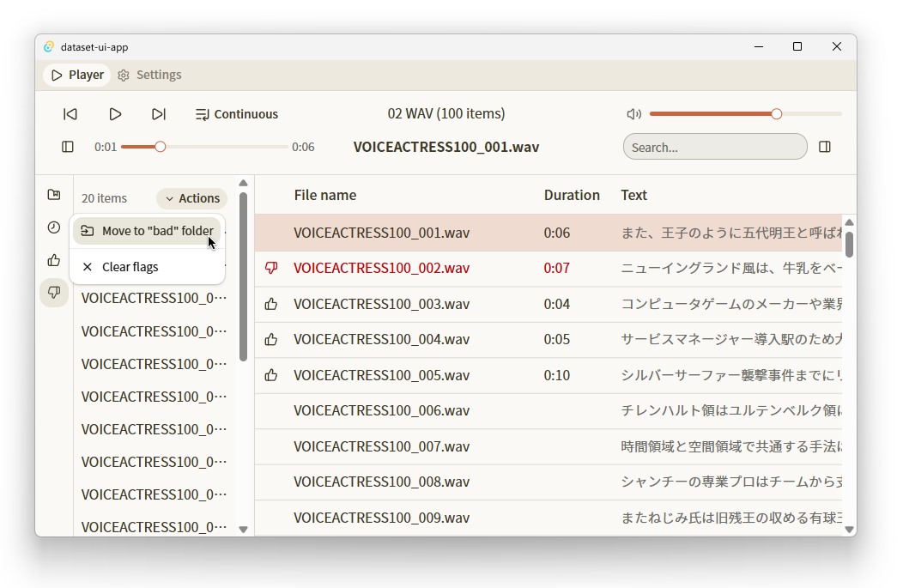This screenshot has height=588, width=903.
Task: Select file VOICEACTRESS100_005.wav in table
Action: (x=381, y=375)
